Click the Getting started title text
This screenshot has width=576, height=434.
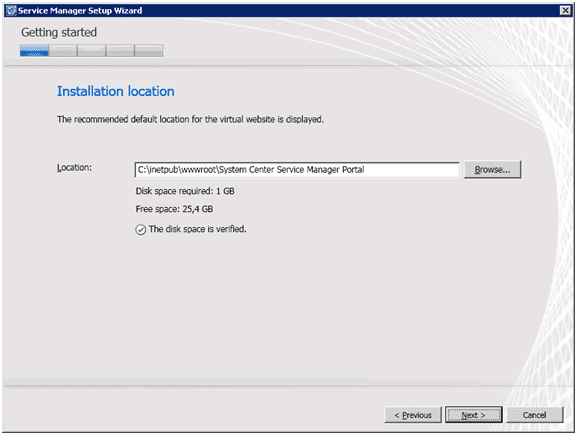coord(59,32)
